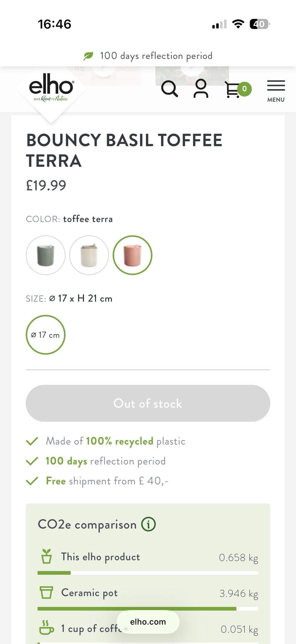Open the user account icon
296x644 pixels.
(201, 89)
